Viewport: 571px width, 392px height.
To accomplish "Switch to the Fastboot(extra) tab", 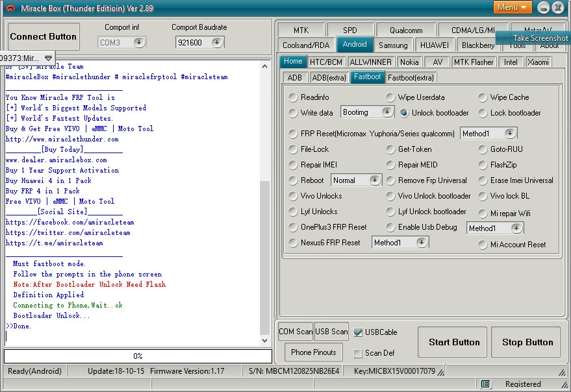I will click(x=411, y=77).
